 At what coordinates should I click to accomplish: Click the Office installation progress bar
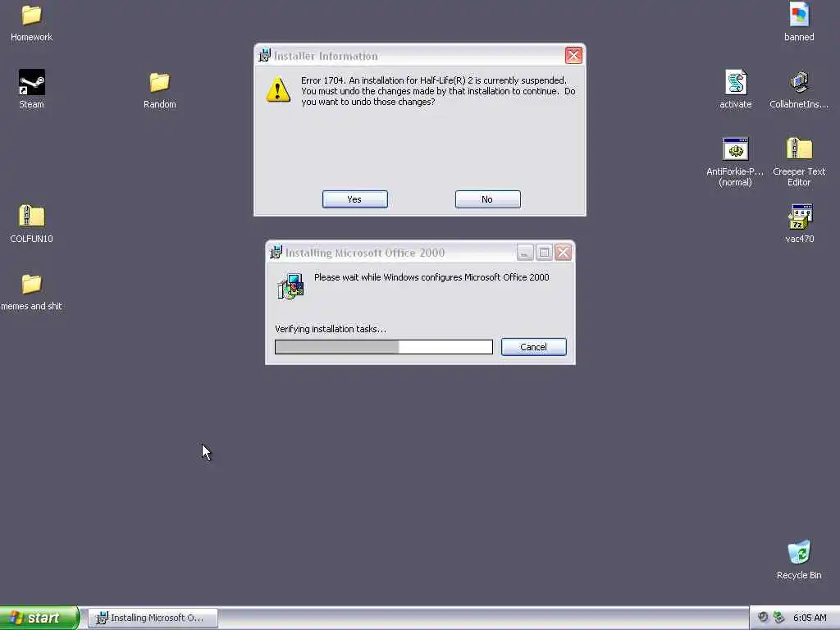pos(384,347)
